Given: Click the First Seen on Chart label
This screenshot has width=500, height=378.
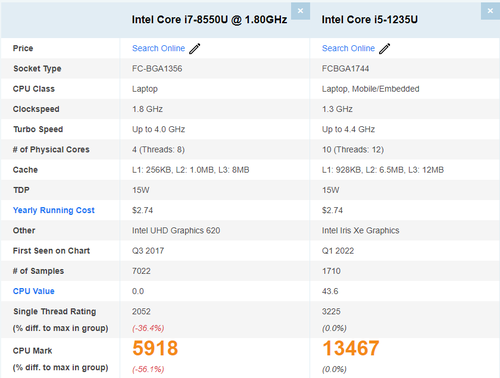Looking at the screenshot, I should click(x=51, y=251).
